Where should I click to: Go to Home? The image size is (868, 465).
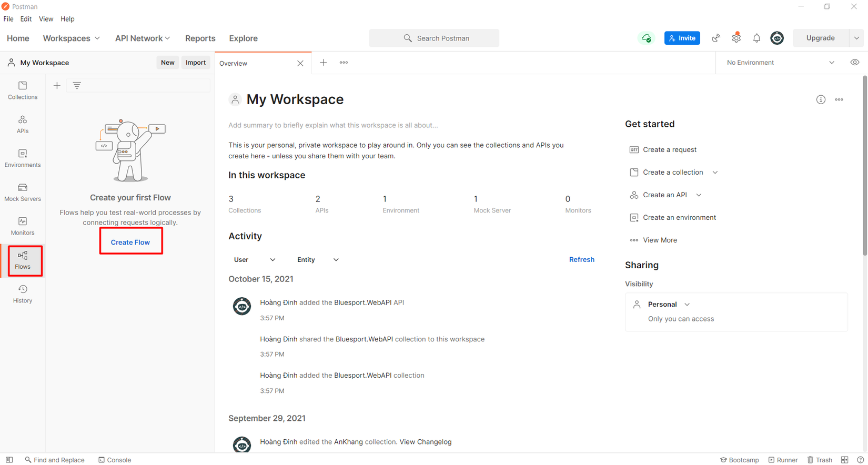tap(18, 38)
